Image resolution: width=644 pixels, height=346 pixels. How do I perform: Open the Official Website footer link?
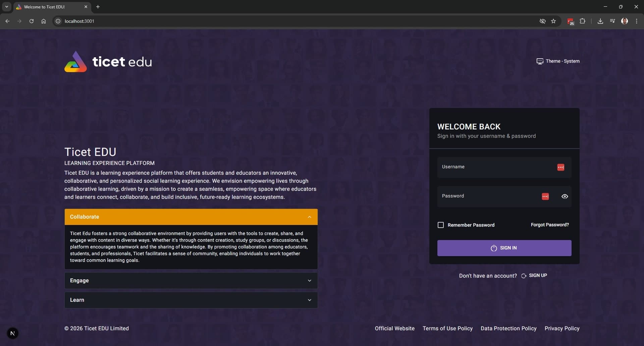[x=394, y=329]
